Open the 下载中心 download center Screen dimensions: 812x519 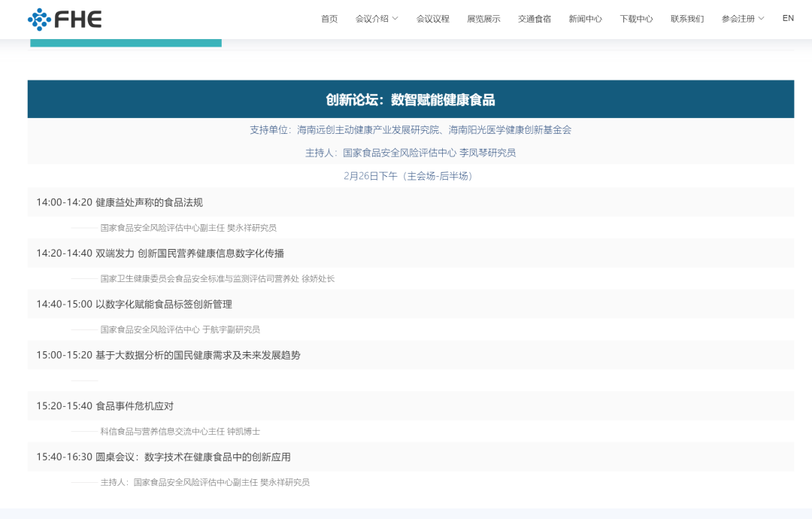(636, 19)
